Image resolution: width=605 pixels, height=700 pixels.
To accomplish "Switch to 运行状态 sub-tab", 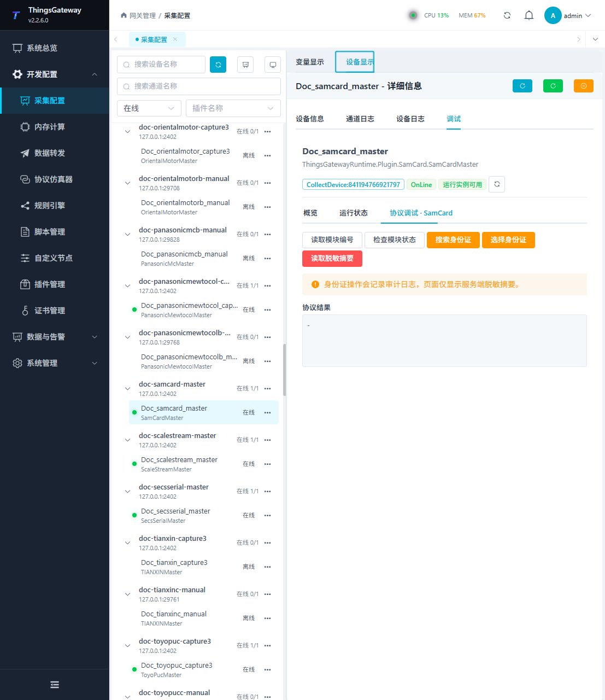I will tap(354, 213).
